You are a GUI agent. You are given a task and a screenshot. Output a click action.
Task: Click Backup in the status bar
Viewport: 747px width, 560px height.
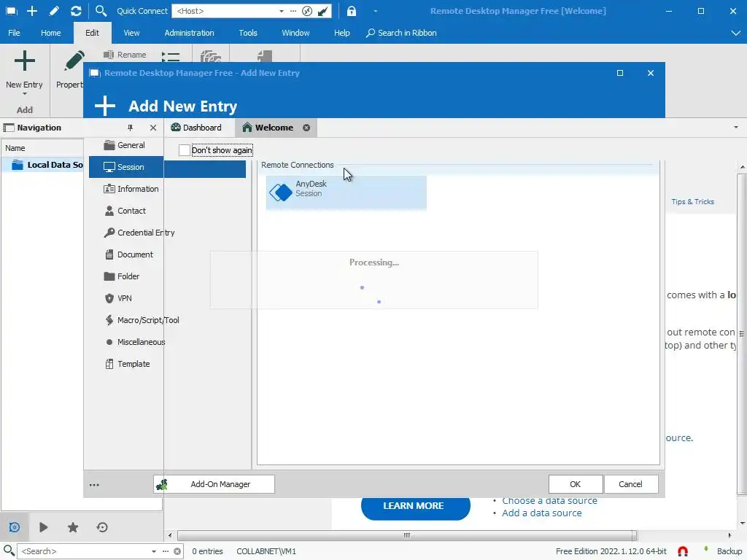(729, 551)
